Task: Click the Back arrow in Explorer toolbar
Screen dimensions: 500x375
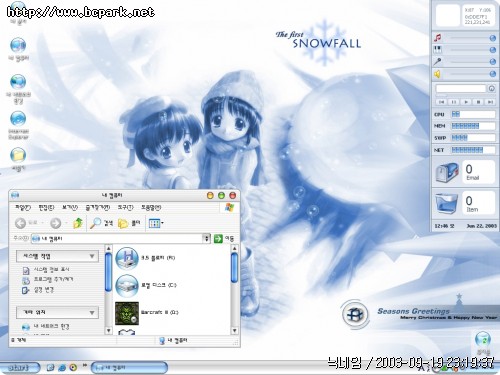Action: pyautogui.click(x=21, y=223)
